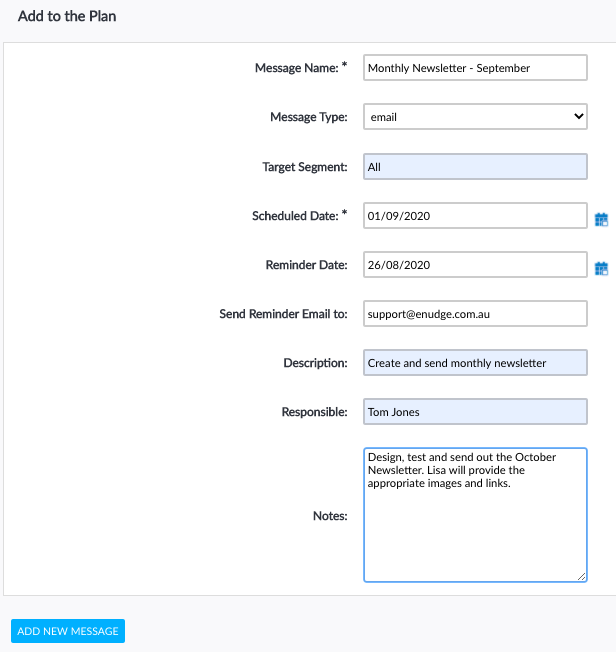Select the Send Reminder Email to field
616x652 pixels.
[x=475, y=314]
